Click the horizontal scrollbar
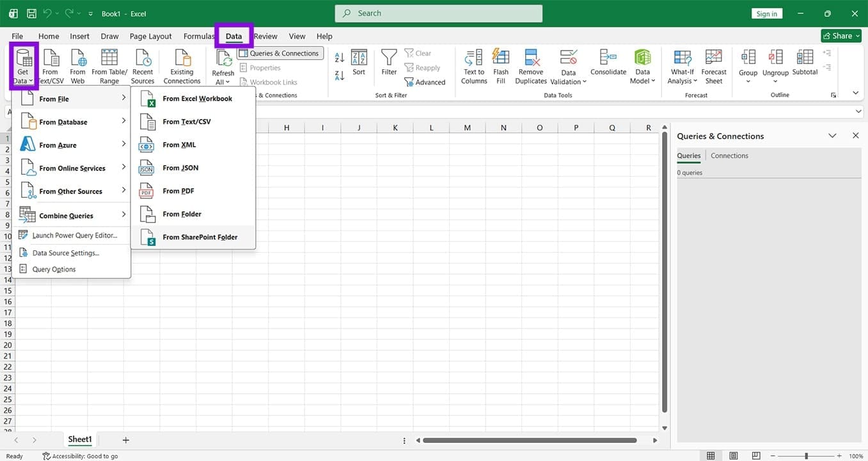868x461 pixels. (530, 441)
